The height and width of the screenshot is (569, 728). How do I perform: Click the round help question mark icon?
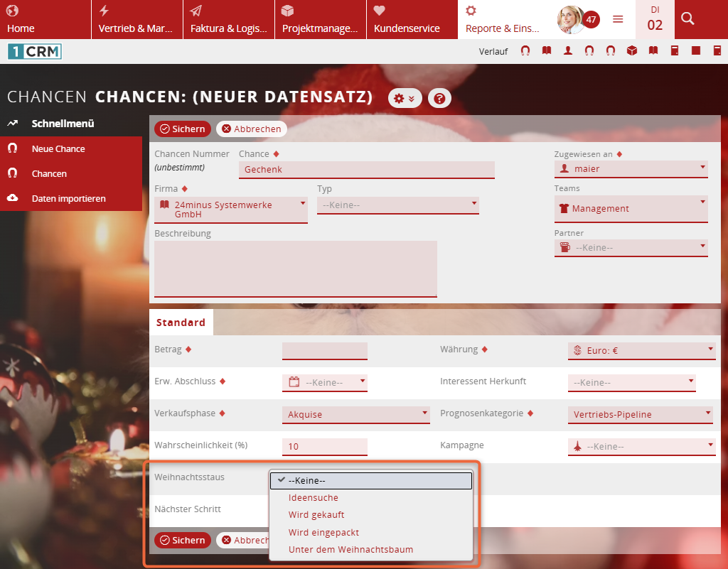pos(439,98)
